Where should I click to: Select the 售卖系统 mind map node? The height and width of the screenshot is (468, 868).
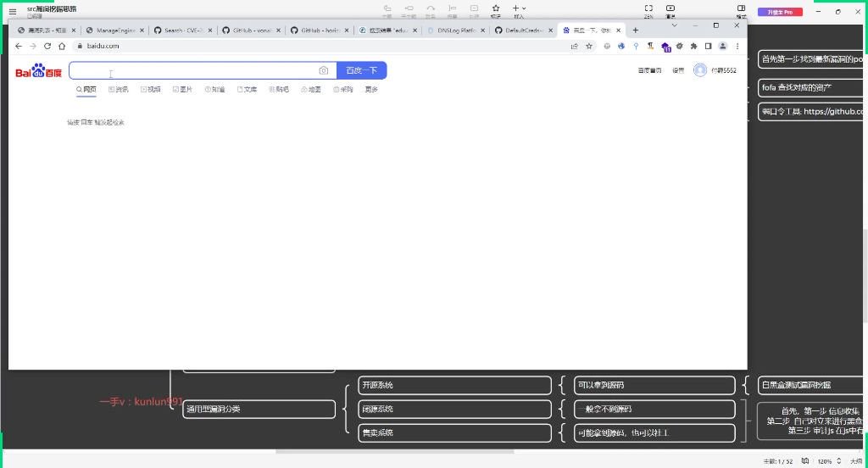[454, 432]
